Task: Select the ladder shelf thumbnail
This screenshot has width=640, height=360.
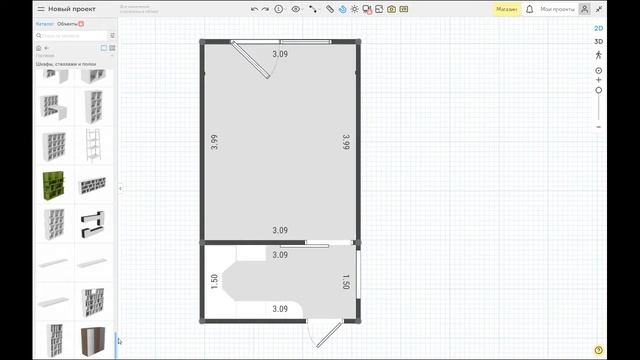Action: (x=93, y=146)
